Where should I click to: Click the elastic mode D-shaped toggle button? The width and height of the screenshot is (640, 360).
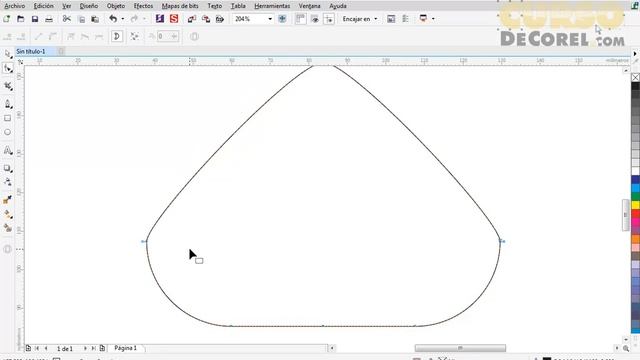click(117, 37)
